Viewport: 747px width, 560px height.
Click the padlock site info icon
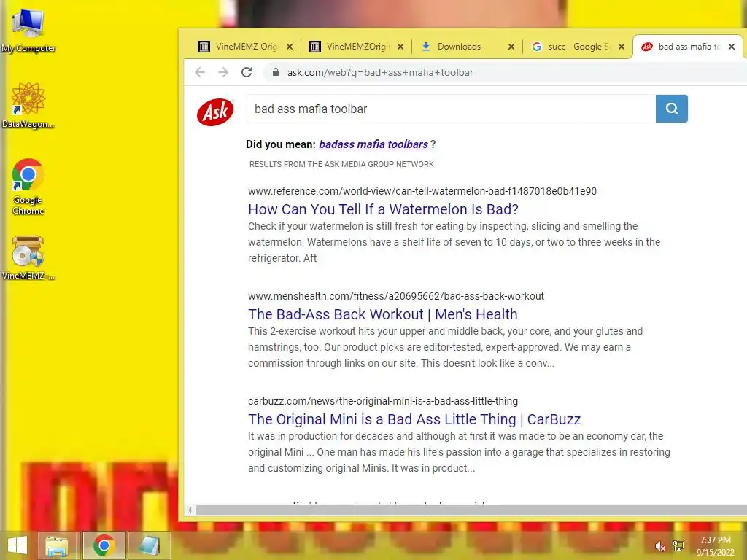tap(275, 72)
